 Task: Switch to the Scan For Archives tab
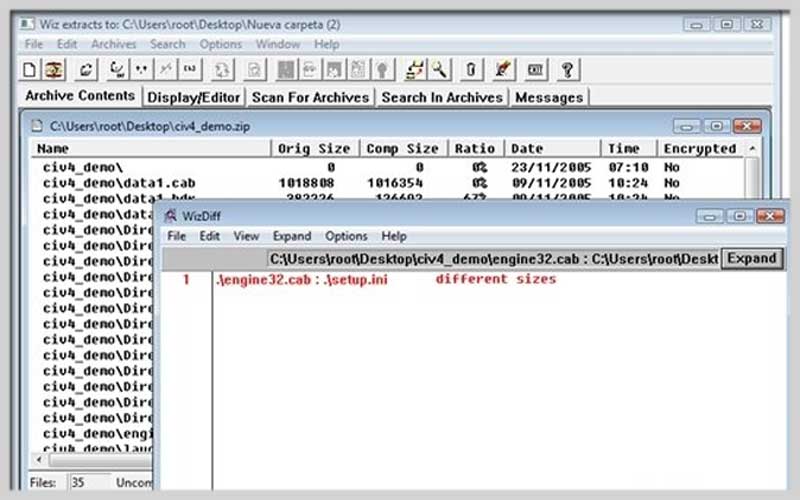click(310, 97)
